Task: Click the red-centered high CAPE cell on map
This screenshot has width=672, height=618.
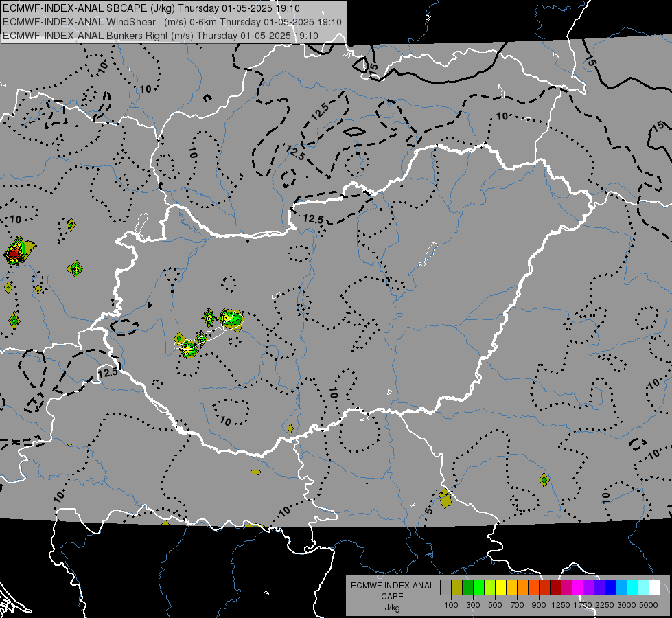Action: [x=14, y=253]
